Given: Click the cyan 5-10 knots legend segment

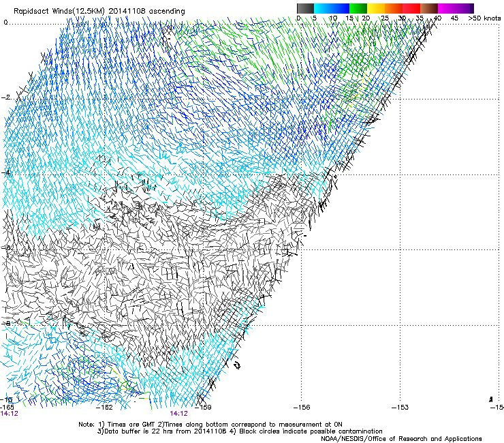Looking at the screenshot, I should click(323, 8).
